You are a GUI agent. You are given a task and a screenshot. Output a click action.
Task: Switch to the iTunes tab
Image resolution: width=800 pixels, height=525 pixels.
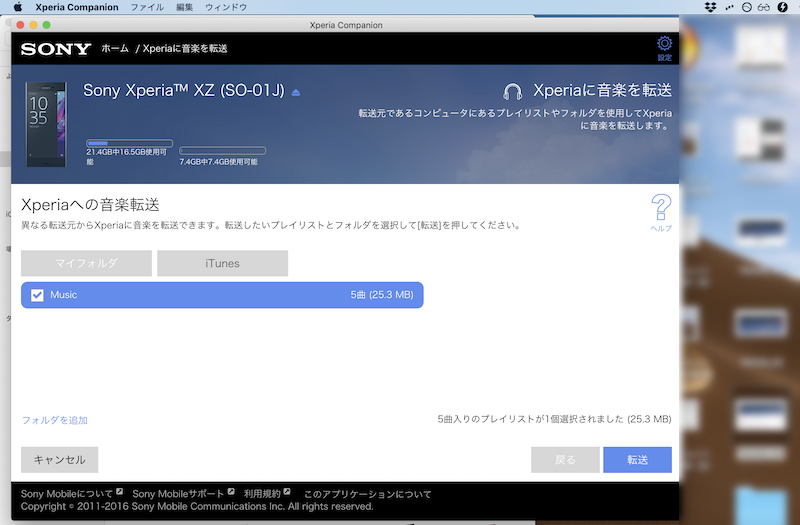(x=222, y=263)
